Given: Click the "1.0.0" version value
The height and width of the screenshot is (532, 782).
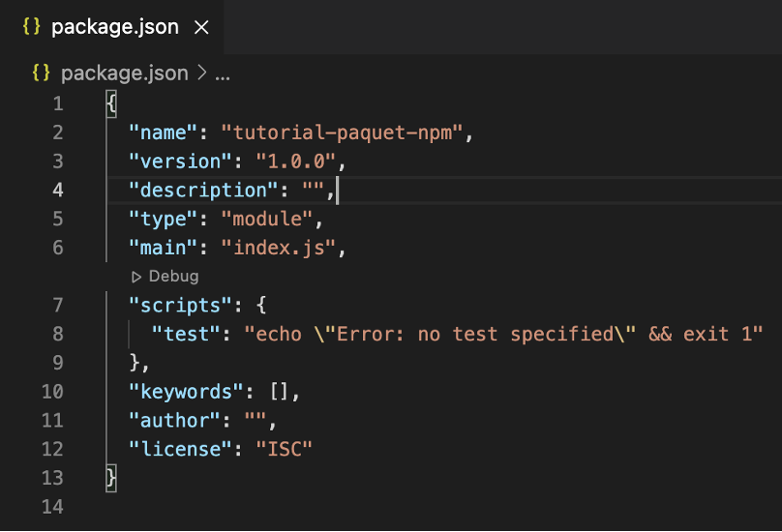Looking at the screenshot, I should coord(296,162).
